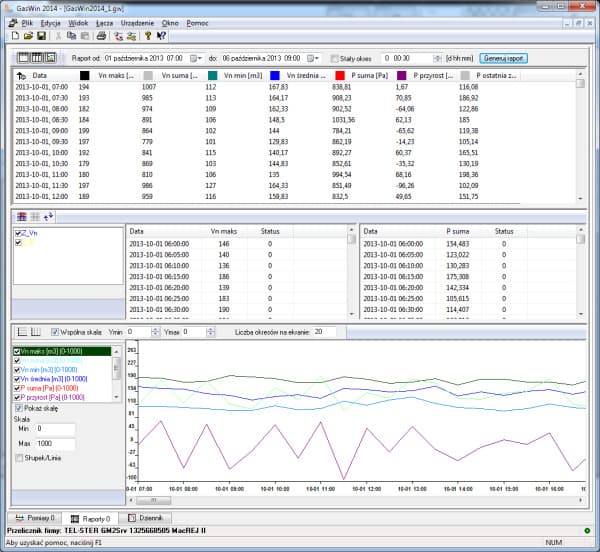This screenshot has width=600, height=552.
Task: Click the chart layout view icon
Action: point(50,58)
